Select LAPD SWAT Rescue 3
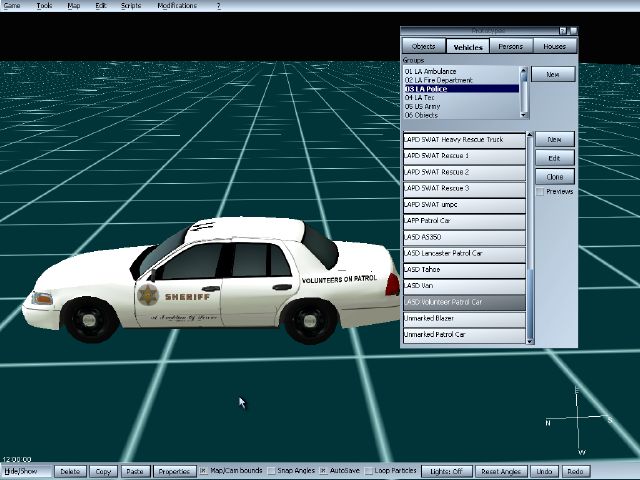 pos(464,189)
